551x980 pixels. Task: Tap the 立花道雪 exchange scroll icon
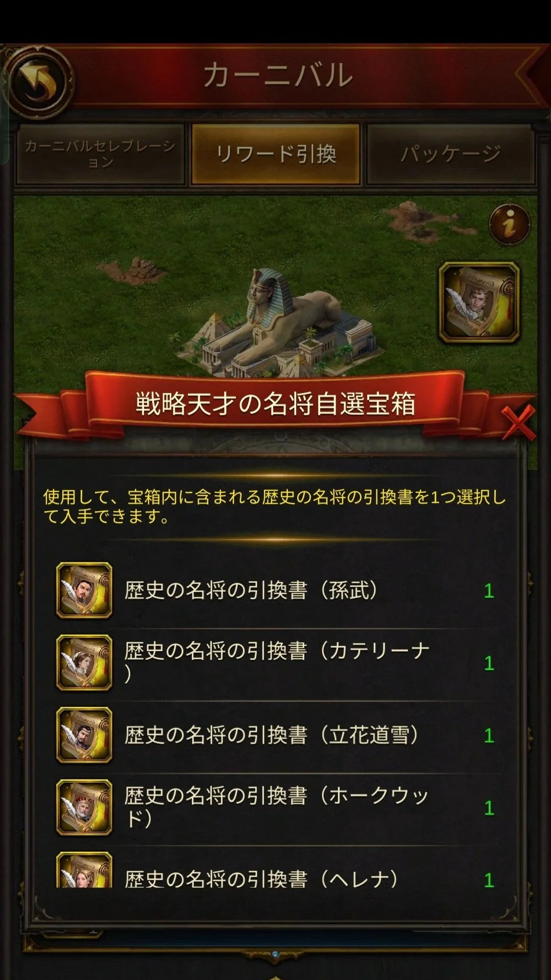[84, 735]
